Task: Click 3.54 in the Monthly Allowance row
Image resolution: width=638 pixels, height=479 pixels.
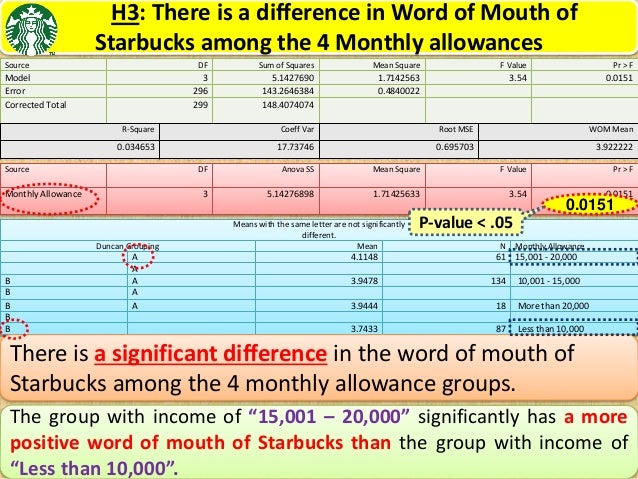Action: pos(518,194)
